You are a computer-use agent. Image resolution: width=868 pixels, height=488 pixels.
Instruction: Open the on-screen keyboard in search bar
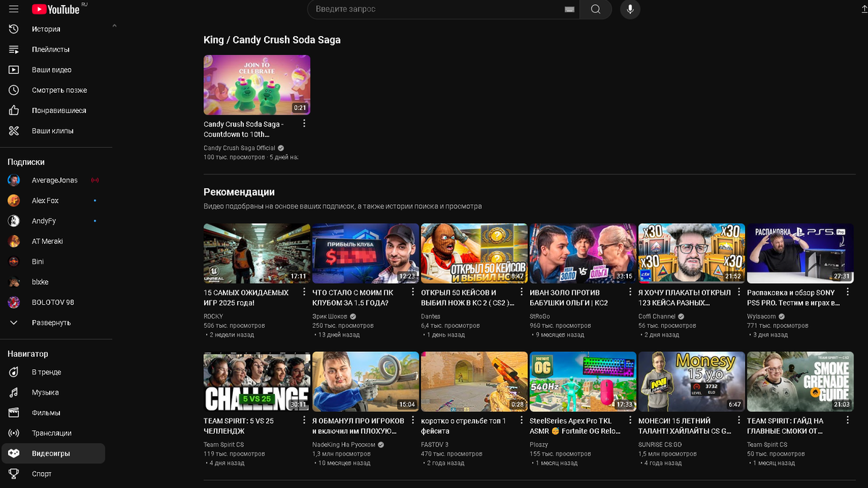point(569,9)
